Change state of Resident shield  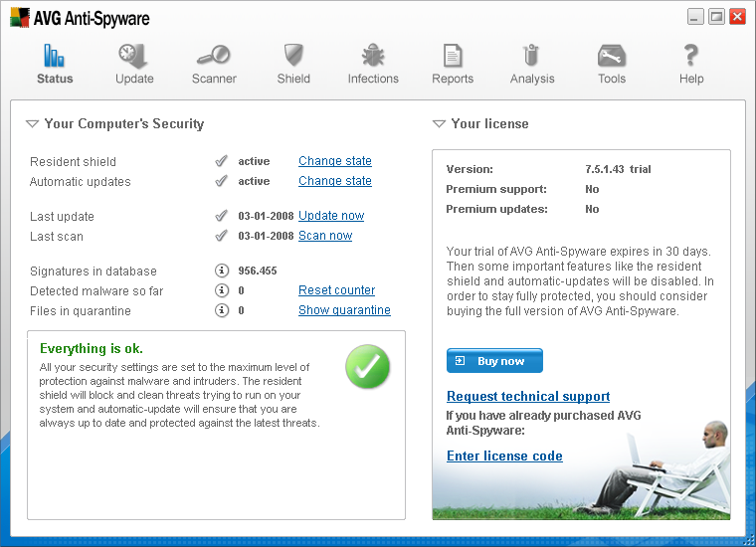click(x=334, y=161)
